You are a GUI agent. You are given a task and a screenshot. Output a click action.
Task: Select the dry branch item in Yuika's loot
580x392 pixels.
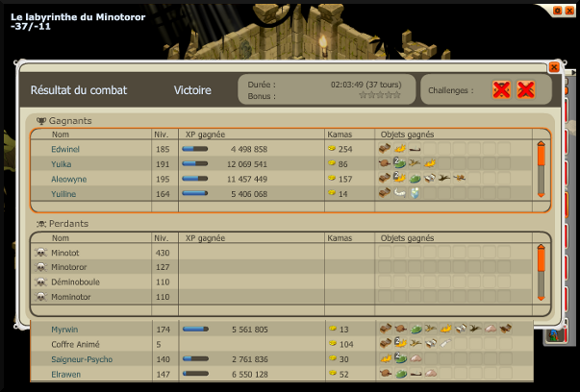415,163
